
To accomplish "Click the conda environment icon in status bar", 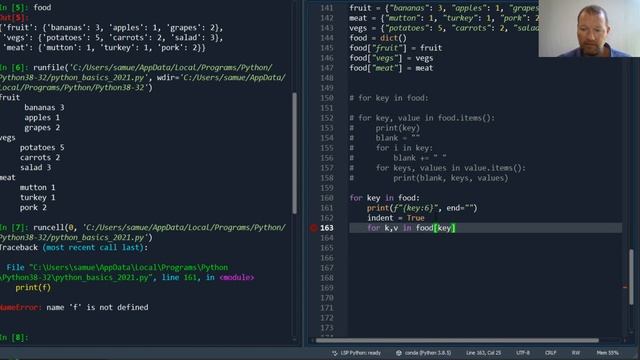I will [399, 353].
